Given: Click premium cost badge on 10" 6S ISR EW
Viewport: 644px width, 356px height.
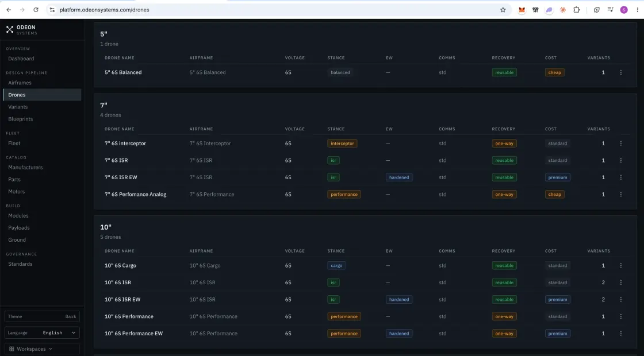Looking at the screenshot, I should 557,299.
